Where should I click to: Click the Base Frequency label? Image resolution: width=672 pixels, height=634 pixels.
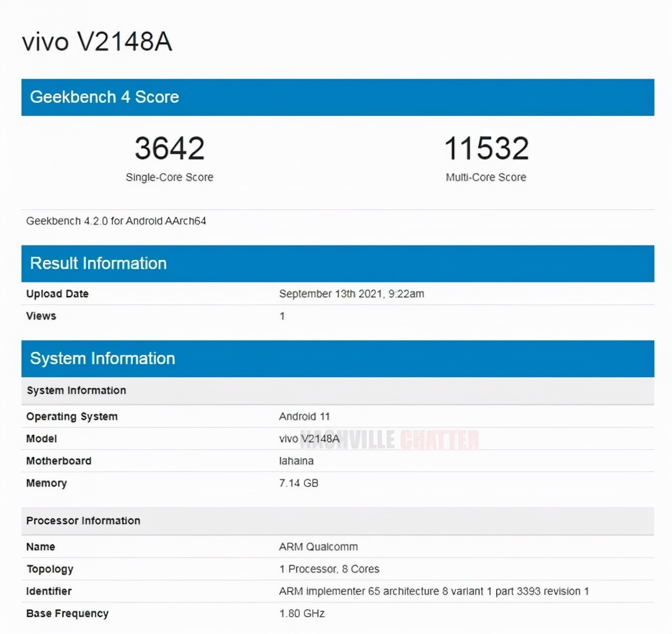tap(67, 614)
